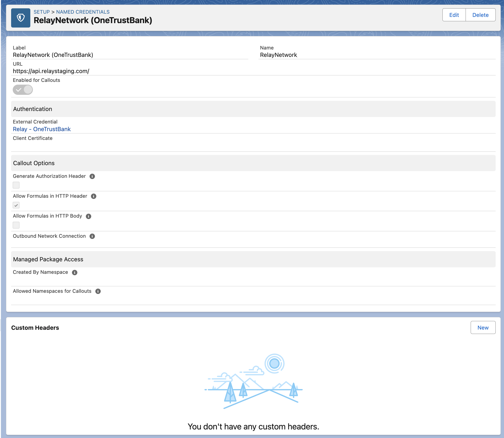Click info icon beside Generate Authorization Header
The width and height of the screenshot is (504, 438).
pyautogui.click(x=92, y=176)
